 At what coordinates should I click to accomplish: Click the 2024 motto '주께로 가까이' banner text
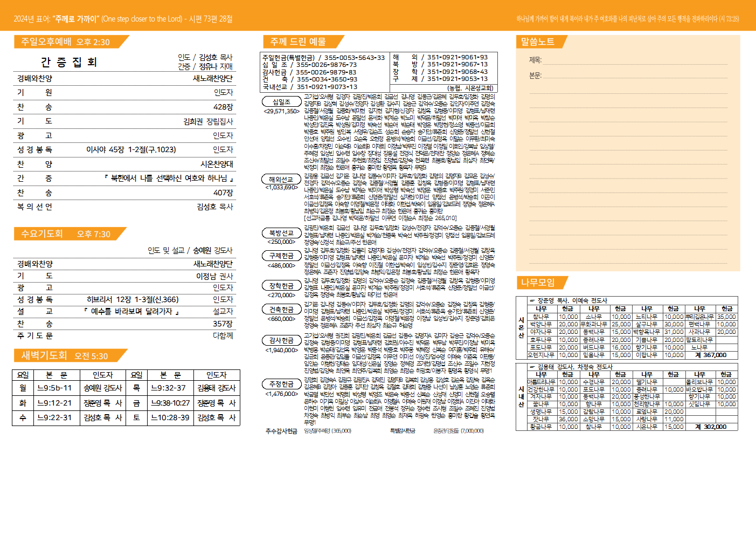click(x=76, y=19)
